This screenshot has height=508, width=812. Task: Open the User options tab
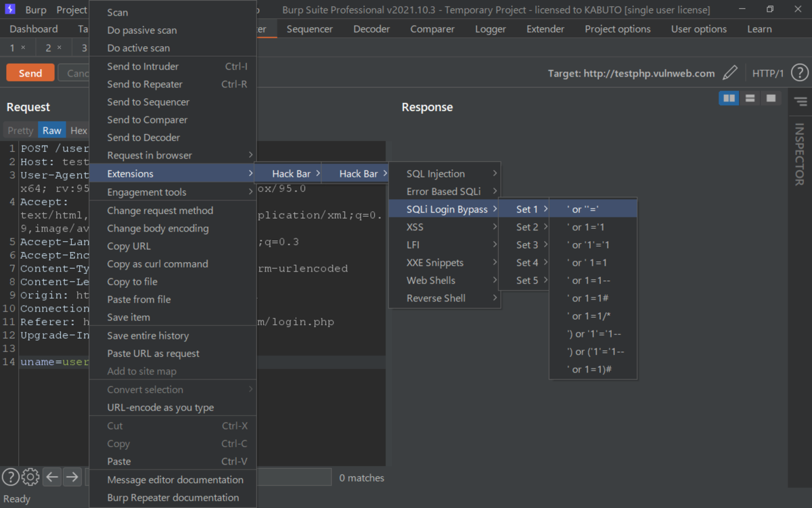coord(699,29)
